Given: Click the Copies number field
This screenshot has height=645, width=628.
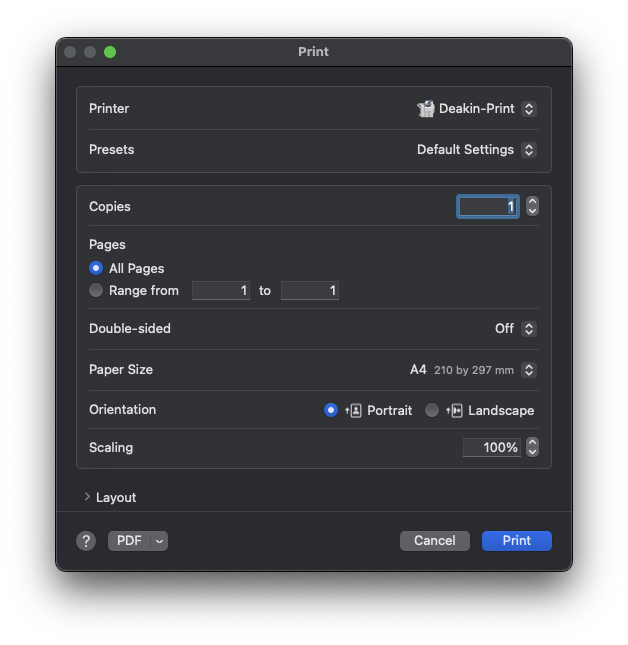Looking at the screenshot, I should coord(488,206).
